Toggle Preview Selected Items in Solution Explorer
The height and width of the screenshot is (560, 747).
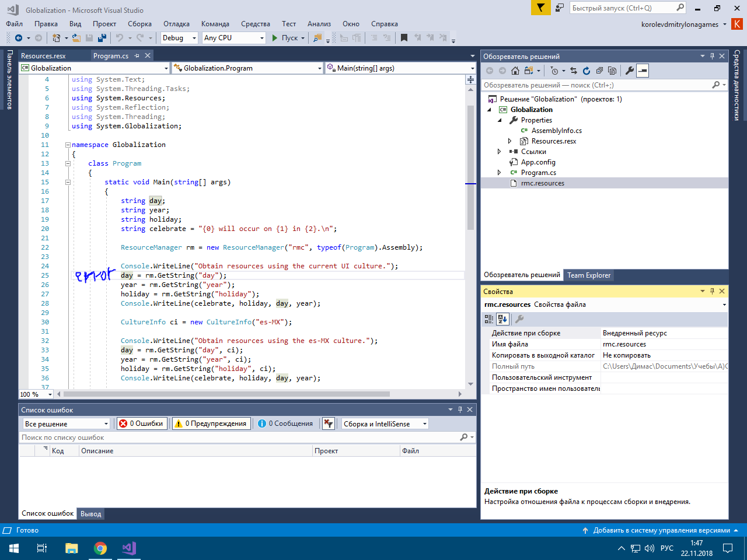(643, 71)
